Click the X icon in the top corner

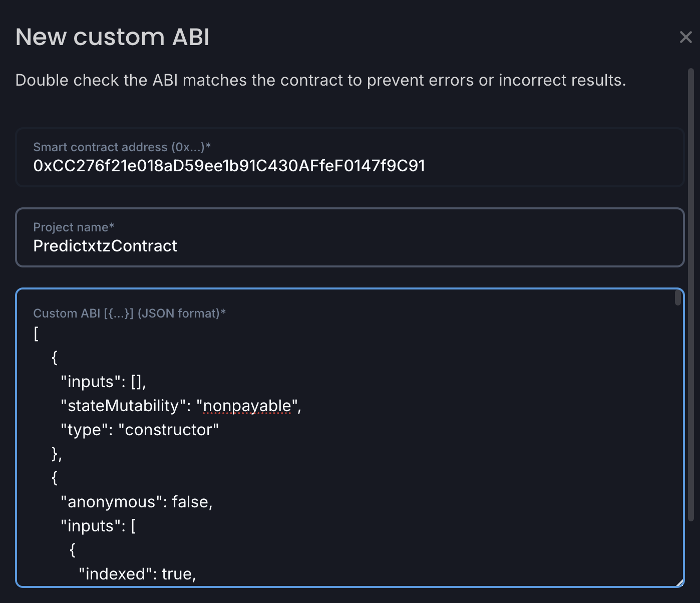click(685, 37)
